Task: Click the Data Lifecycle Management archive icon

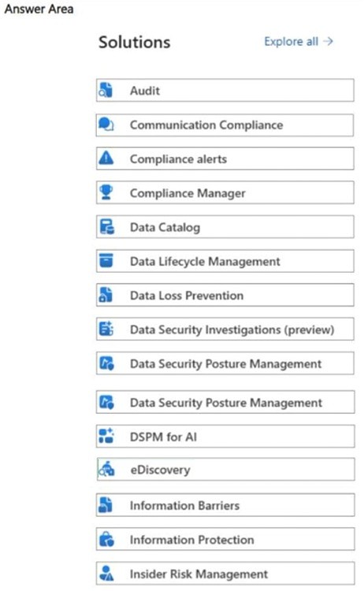Action: pos(106,260)
